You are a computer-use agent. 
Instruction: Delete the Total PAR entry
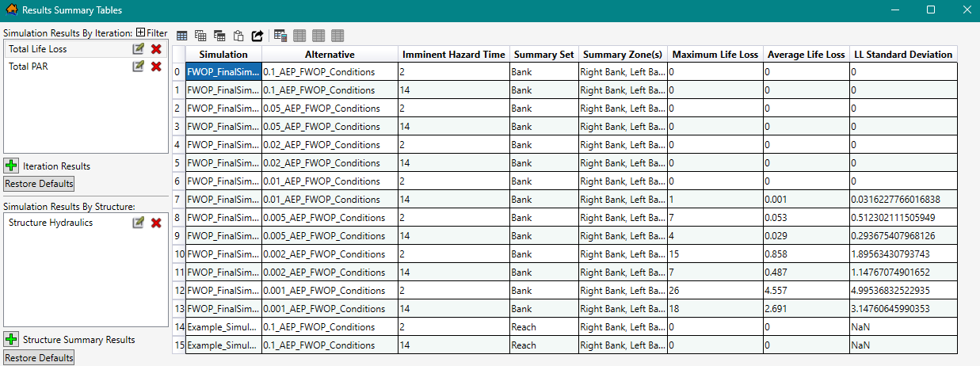click(x=156, y=67)
